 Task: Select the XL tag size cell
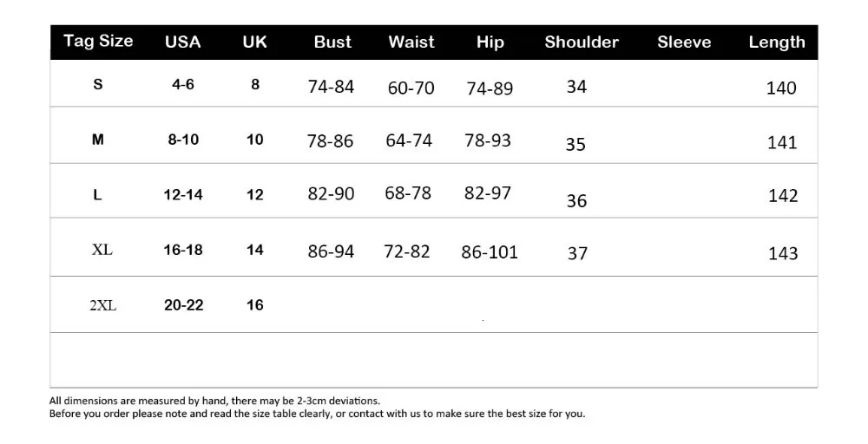[102, 250]
